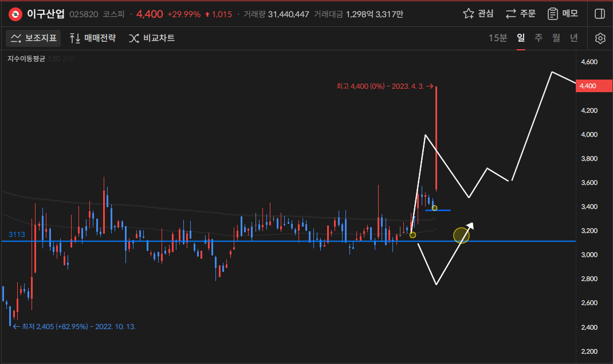Viewport: 613px width, 364px height.
Task: Click the 3113 horizontal line label
Action: [x=17, y=235]
